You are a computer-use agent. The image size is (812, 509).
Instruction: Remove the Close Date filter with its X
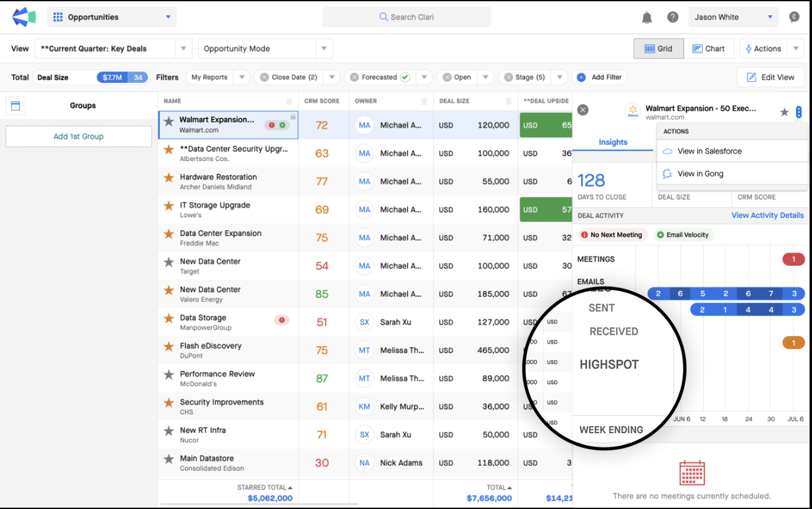click(x=264, y=77)
